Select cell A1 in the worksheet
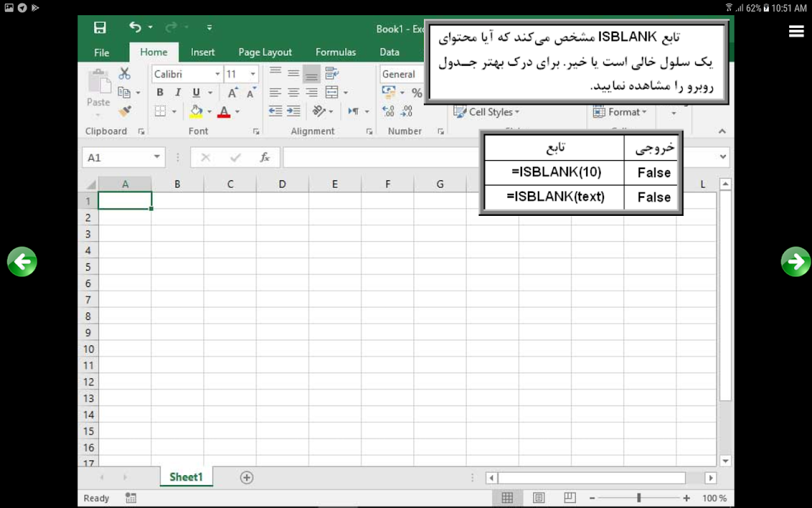This screenshot has height=508, width=812. [x=125, y=201]
